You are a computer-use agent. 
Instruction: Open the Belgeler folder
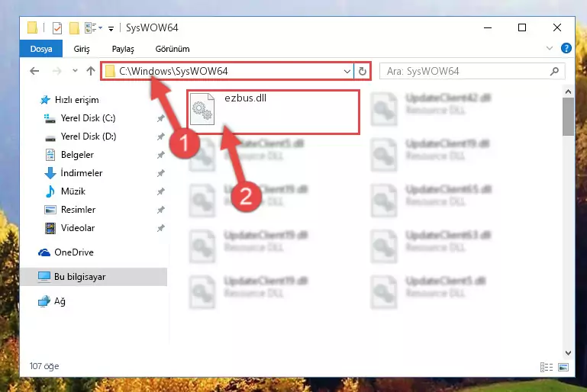77,155
